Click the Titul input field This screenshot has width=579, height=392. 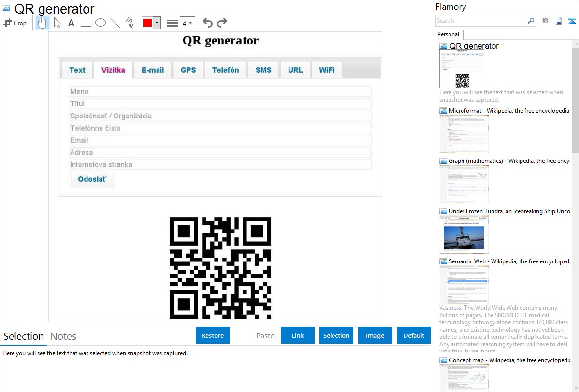coord(220,104)
